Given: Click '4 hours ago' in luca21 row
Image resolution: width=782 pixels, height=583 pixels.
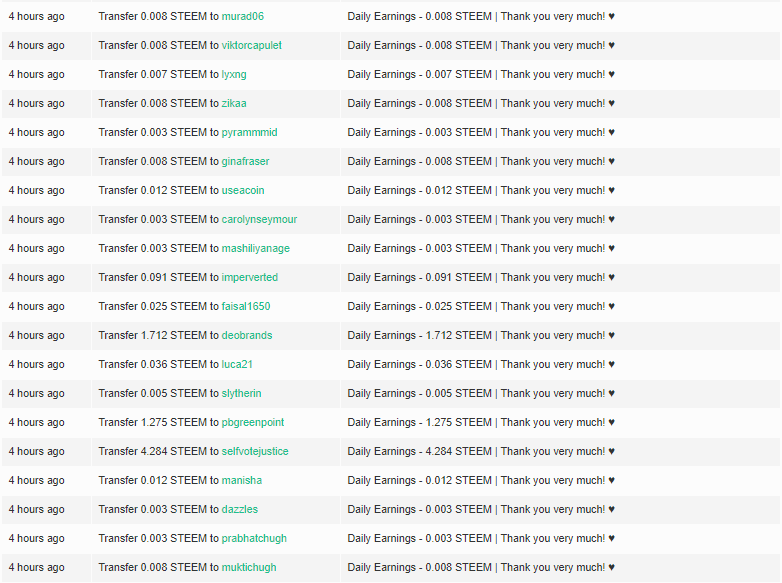Looking at the screenshot, I should (36, 364).
